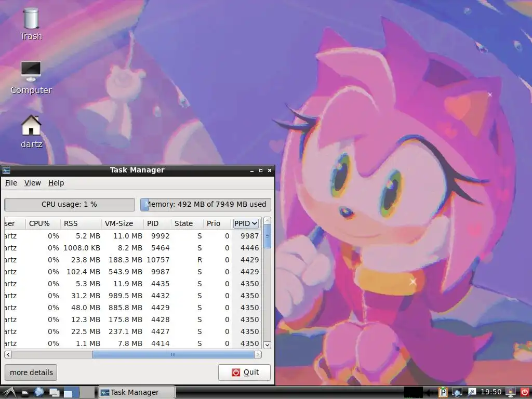The height and width of the screenshot is (399, 532).
Task: Click the blue horizontal scrollbar thumb
Action: point(174,354)
